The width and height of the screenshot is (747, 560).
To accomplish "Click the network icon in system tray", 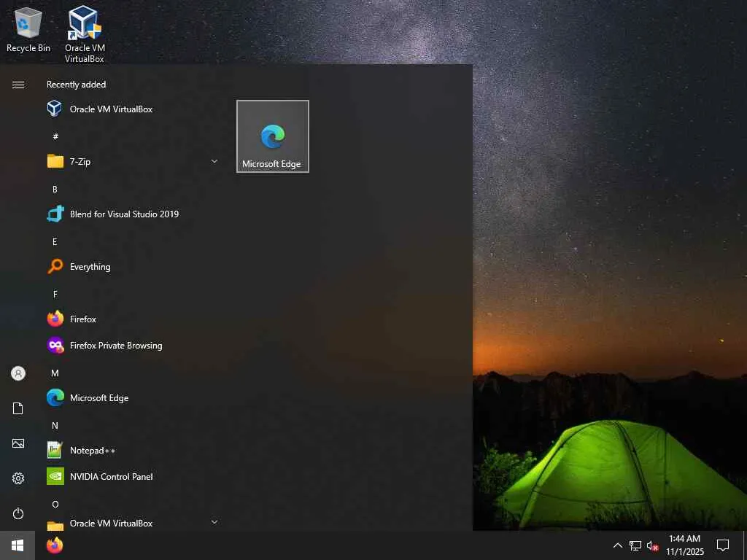I will click(x=635, y=545).
